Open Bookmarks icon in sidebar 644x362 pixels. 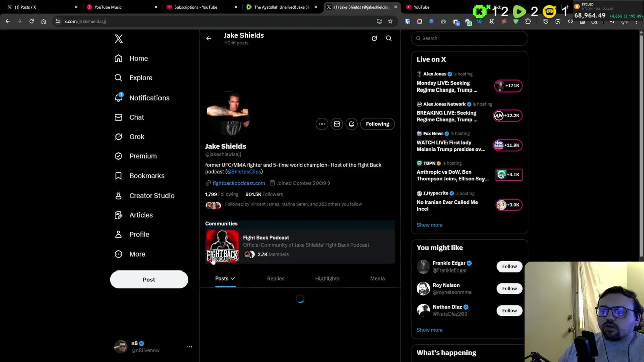118,176
